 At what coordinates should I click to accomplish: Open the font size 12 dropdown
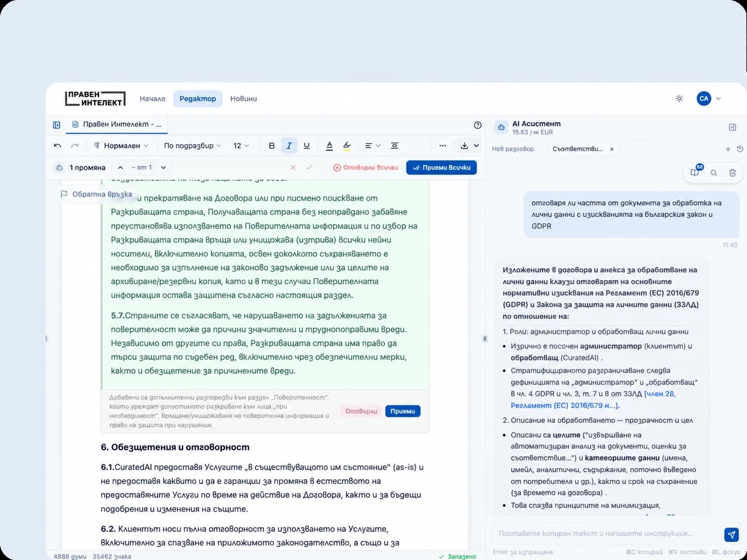click(241, 146)
